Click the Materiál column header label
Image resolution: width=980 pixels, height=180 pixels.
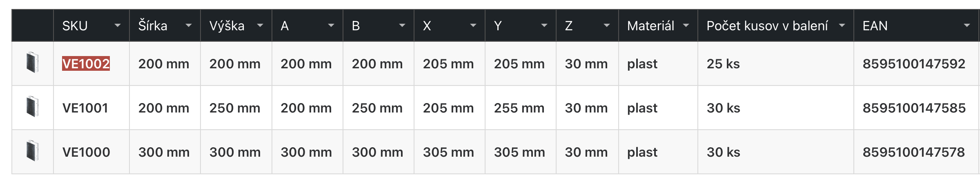pyautogui.click(x=650, y=26)
